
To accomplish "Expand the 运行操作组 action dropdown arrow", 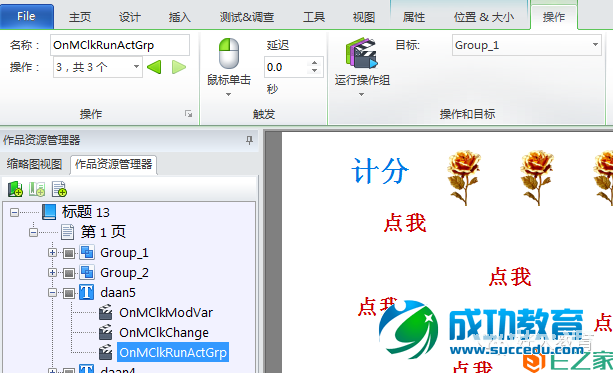I will click(361, 94).
